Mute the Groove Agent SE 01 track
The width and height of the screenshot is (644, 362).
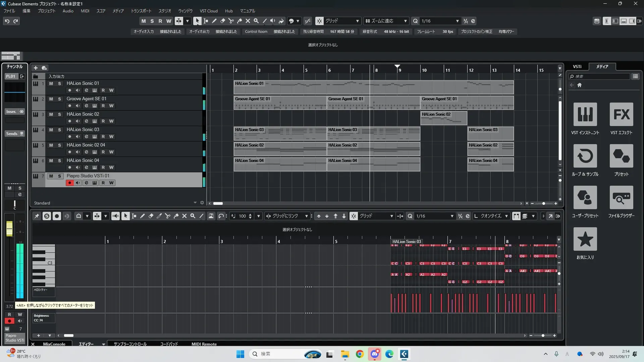pyautogui.click(x=51, y=99)
